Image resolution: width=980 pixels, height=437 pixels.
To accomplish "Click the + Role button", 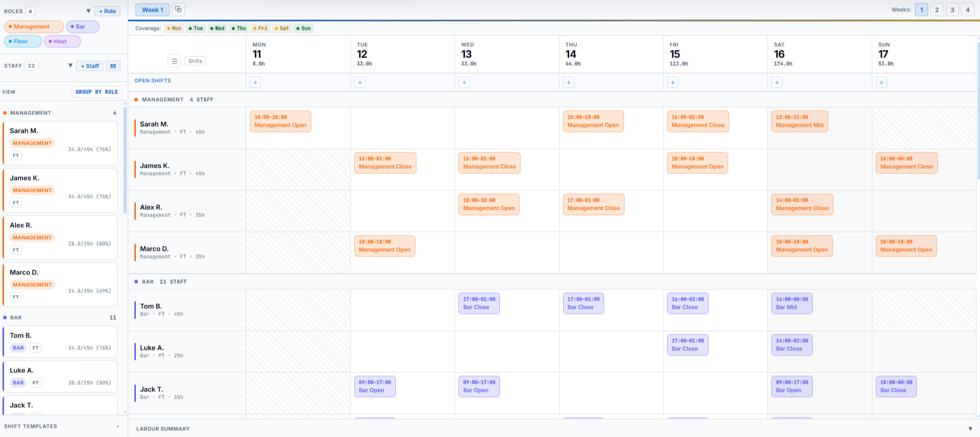I will [x=108, y=11].
